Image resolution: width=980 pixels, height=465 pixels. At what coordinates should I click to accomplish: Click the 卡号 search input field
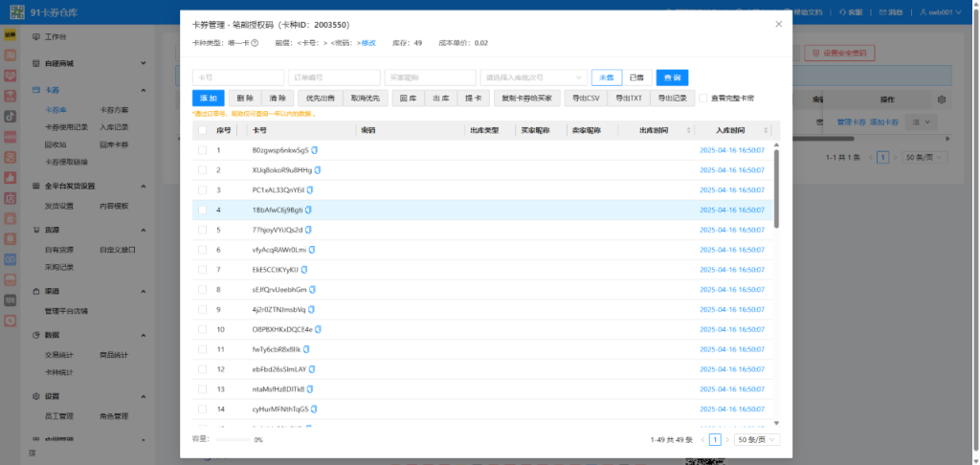click(x=238, y=77)
